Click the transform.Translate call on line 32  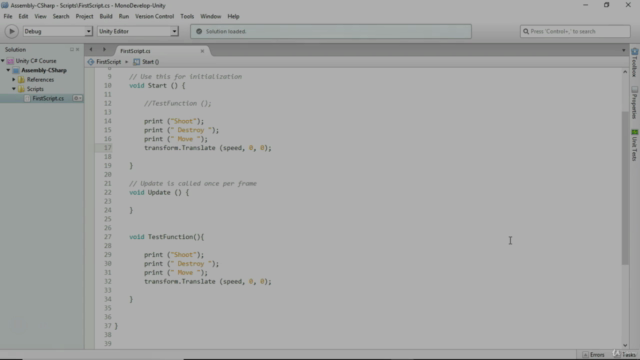tap(207, 282)
